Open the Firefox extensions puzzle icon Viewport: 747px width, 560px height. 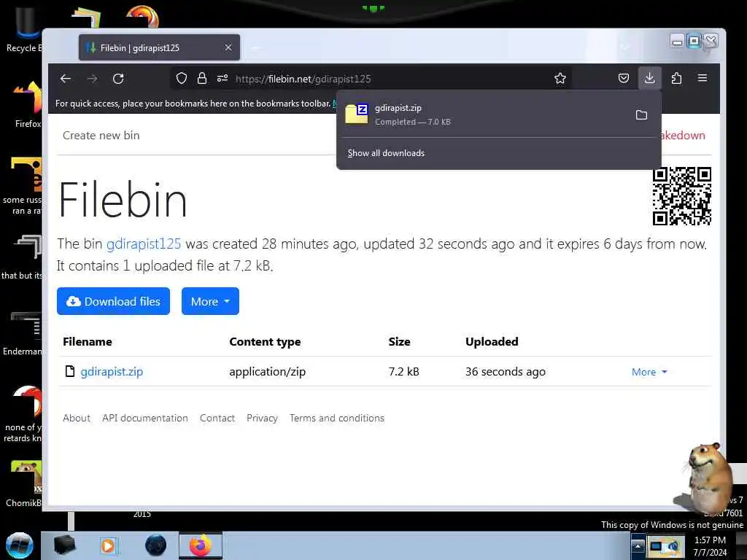[676, 78]
